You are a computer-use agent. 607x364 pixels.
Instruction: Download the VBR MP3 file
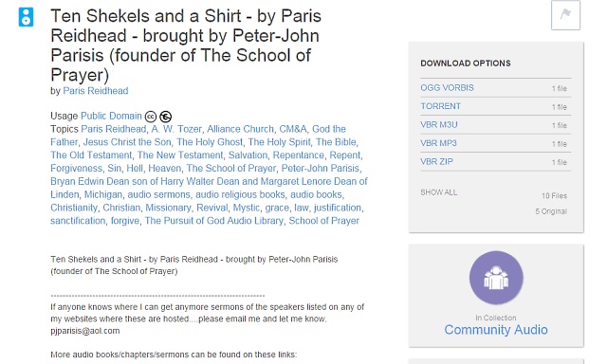(x=438, y=143)
